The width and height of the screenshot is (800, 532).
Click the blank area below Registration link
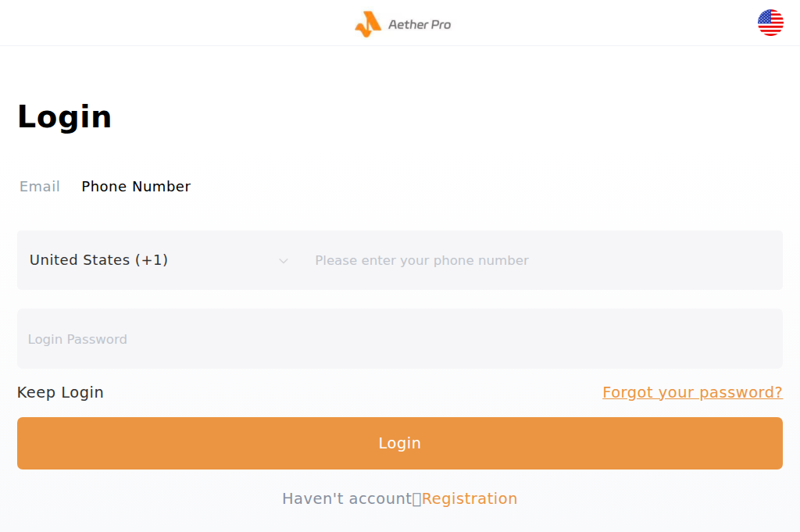tap(399, 521)
